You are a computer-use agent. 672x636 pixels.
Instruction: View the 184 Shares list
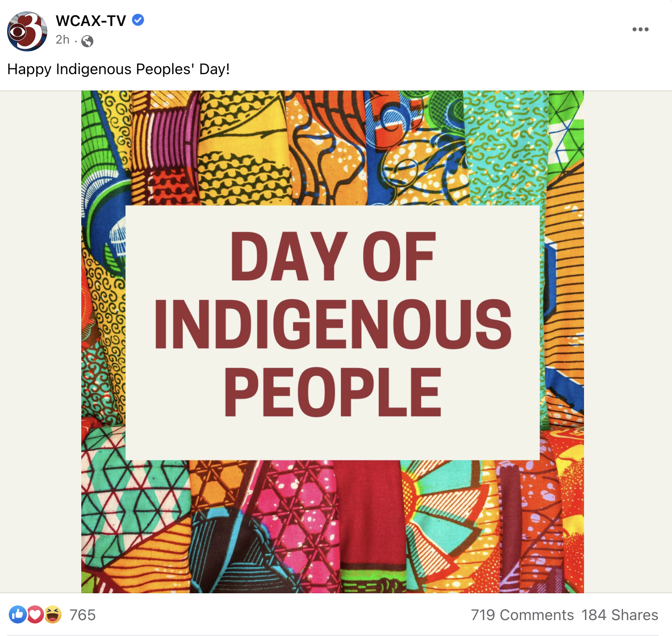click(620, 615)
